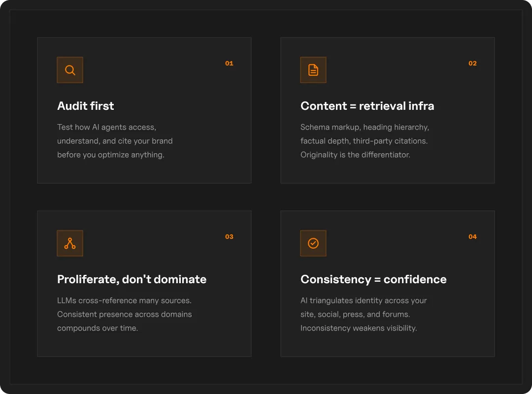
Task: Click the magnifying glass search icon
Action: [70, 70]
